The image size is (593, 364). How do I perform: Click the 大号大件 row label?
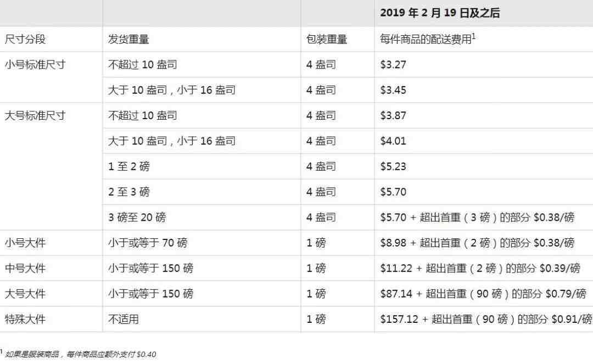25,294
